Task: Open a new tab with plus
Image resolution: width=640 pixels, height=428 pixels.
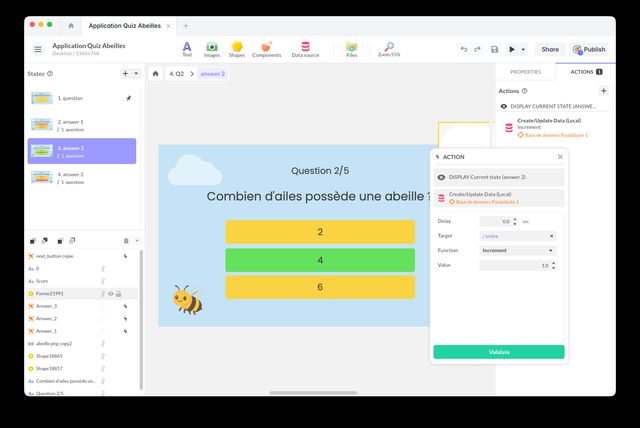Action: coord(186,26)
